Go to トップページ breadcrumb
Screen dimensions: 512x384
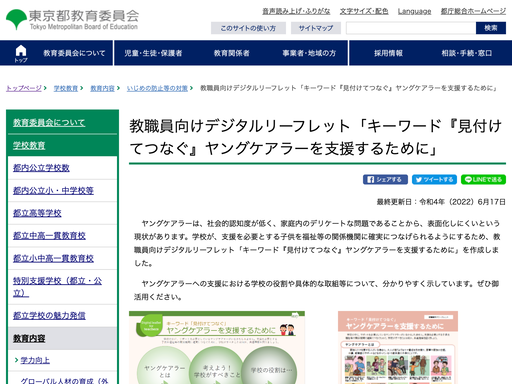[x=24, y=88]
